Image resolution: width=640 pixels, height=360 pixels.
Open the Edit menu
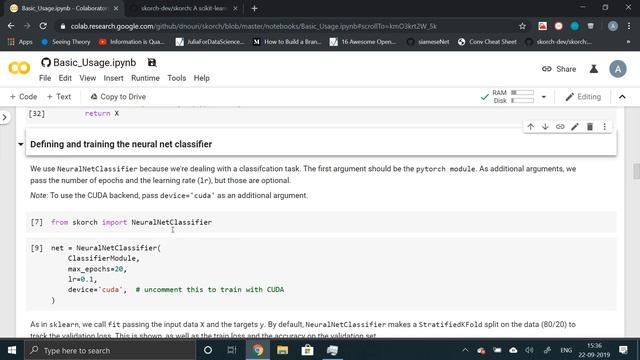tap(65, 78)
